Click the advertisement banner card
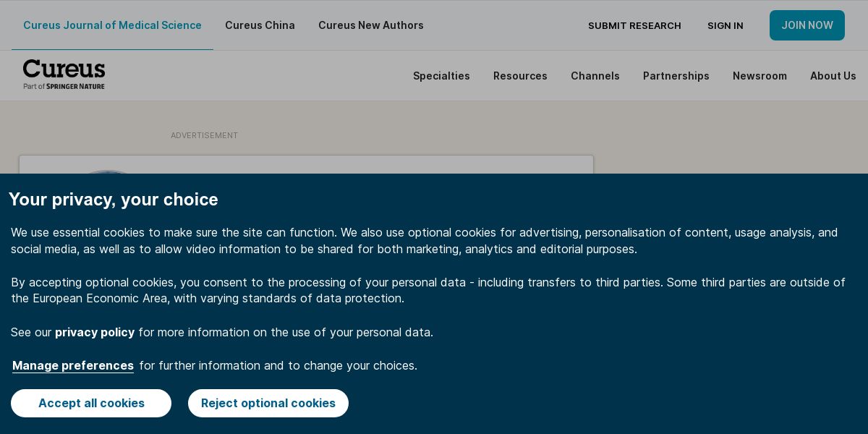The height and width of the screenshot is (434, 868). pos(306,164)
